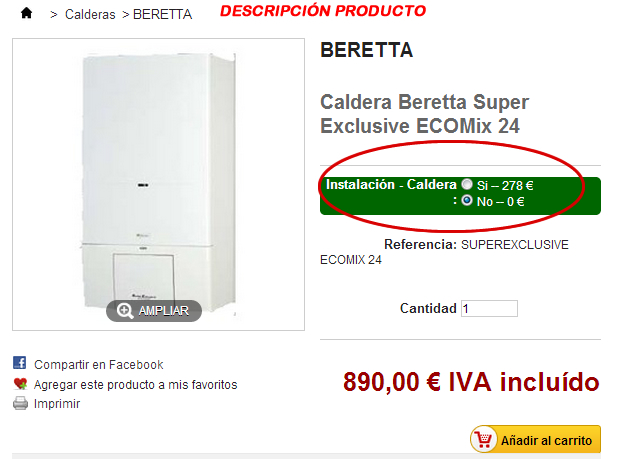Click the BERETTA brand heading

click(x=366, y=50)
